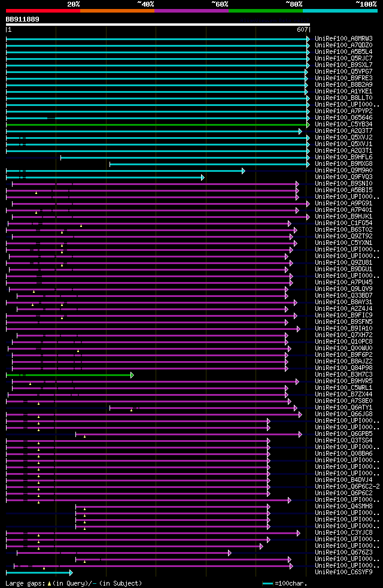
Task: Select the UniRef100_Q5RJC7 label
Action: click(x=344, y=59)
